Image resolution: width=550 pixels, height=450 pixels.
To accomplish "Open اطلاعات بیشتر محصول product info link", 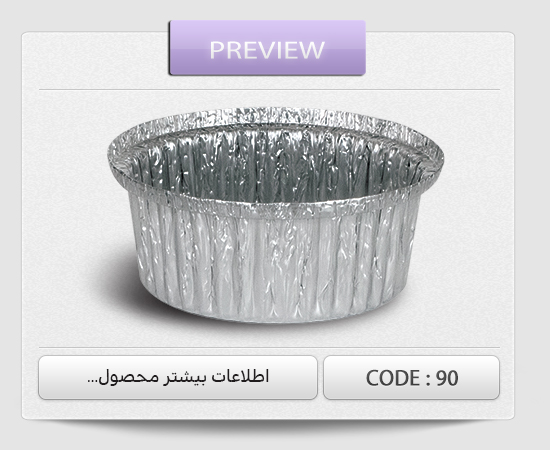I will coord(178,377).
